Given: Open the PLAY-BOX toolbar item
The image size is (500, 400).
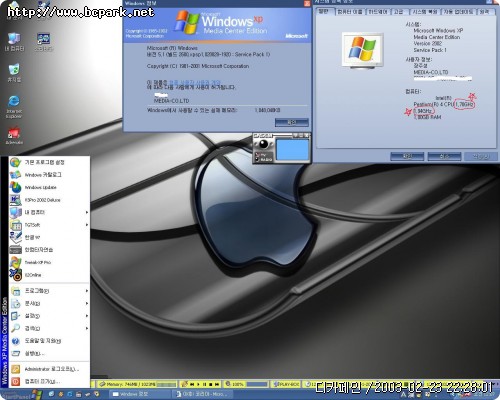Looking at the screenshot, I should pos(286,384).
